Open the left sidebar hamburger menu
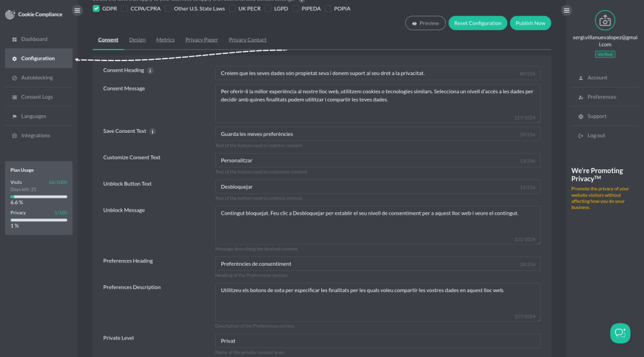This screenshot has width=644, height=357. point(77,10)
